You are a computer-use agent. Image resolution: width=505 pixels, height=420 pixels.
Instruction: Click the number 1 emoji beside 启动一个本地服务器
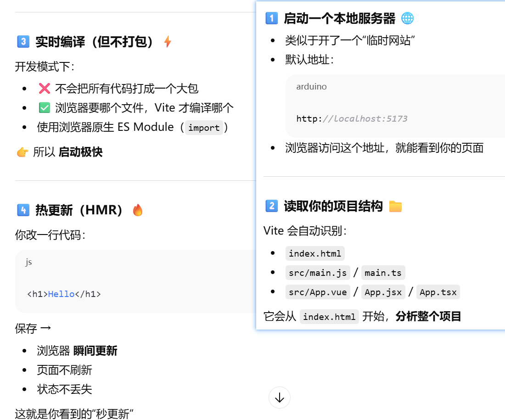point(271,18)
